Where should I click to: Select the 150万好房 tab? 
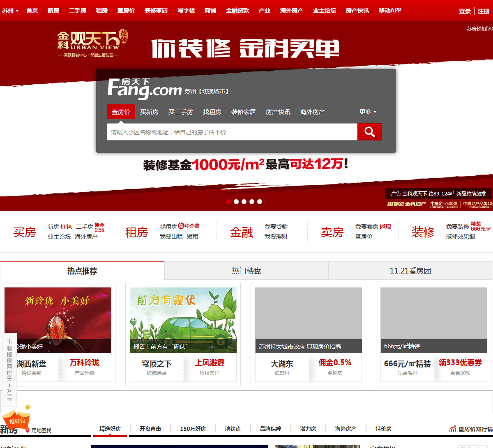click(x=193, y=429)
